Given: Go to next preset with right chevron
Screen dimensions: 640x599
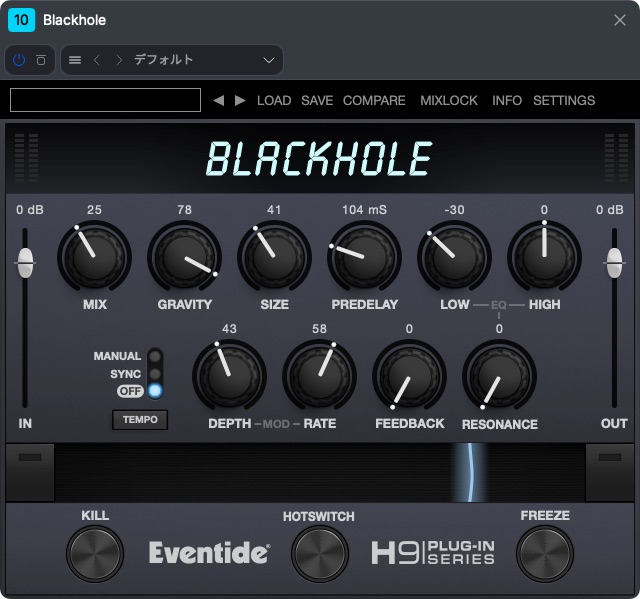Looking at the screenshot, I should pos(119,60).
